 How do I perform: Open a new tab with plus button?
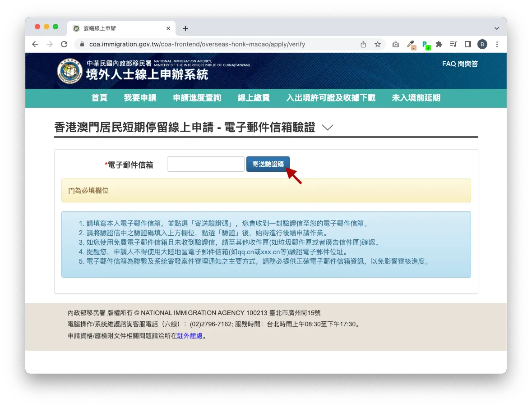[x=185, y=28]
